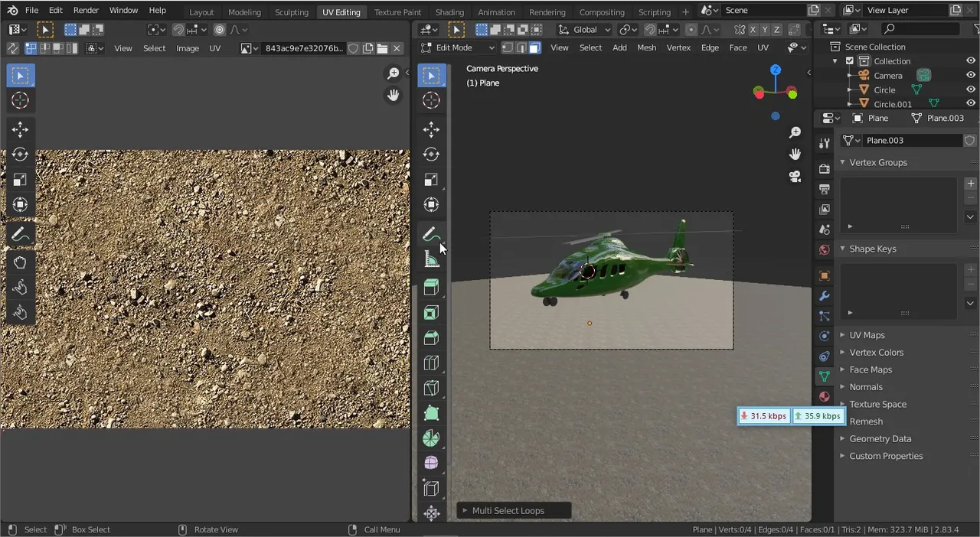Unlink the image with X button

click(397, 48)
